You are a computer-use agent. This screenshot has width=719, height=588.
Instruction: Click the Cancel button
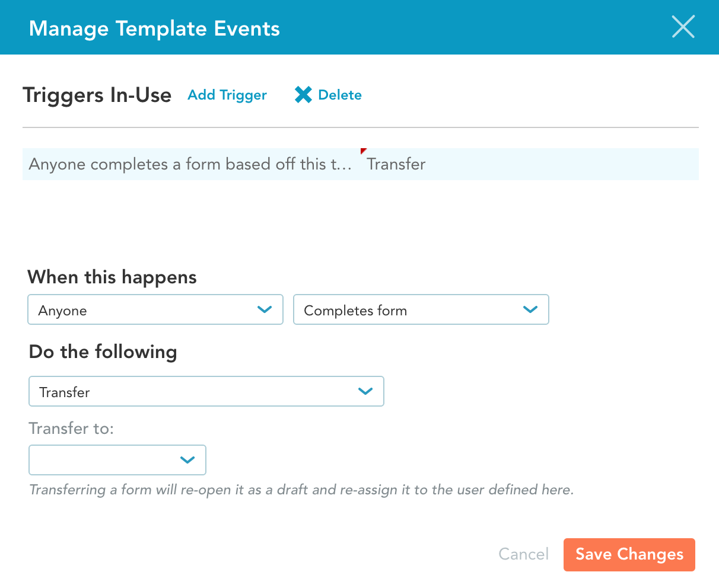click(x=524, y=554)
